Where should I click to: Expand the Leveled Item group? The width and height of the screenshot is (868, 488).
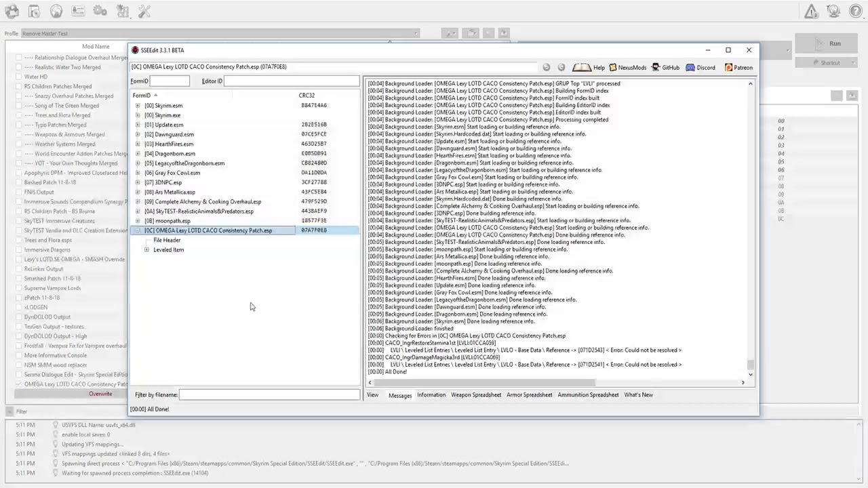pos(146,250)
